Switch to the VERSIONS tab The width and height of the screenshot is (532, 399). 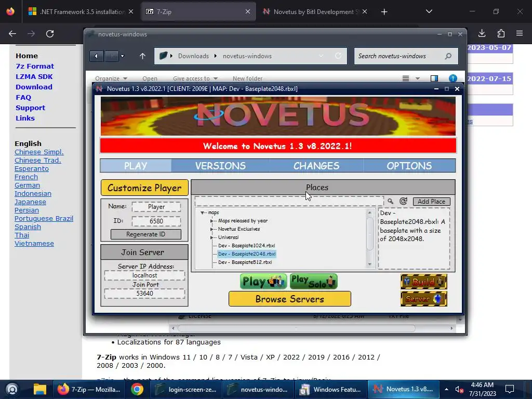coord(220,166)
